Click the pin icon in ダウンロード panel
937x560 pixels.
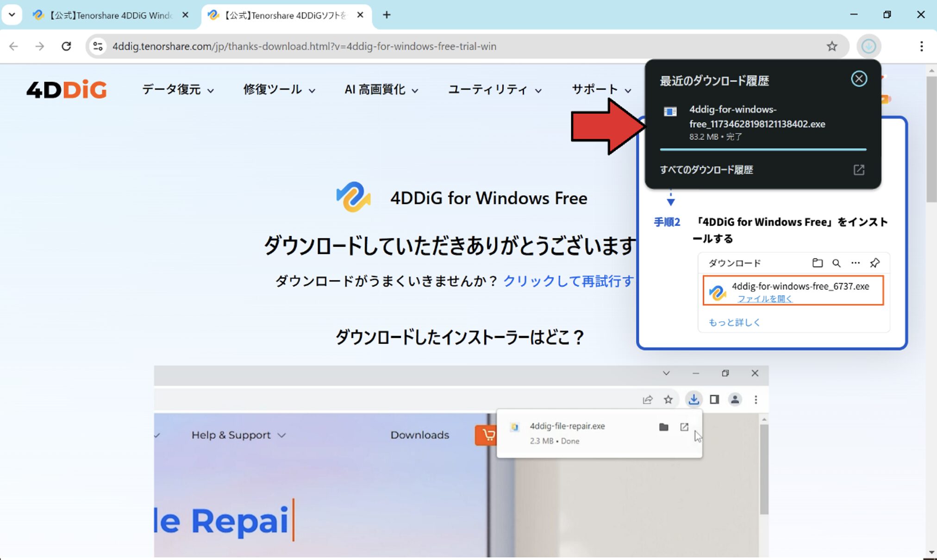(x=875, y=263)
